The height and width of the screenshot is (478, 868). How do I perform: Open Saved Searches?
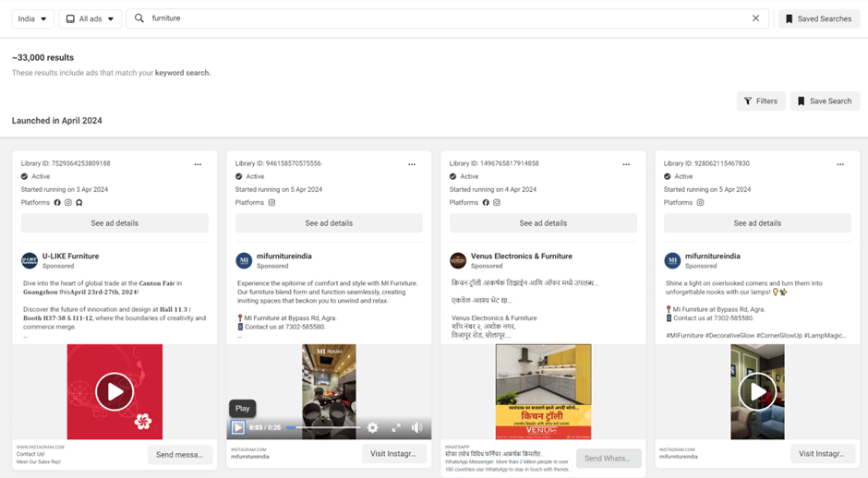coord(819,18)
